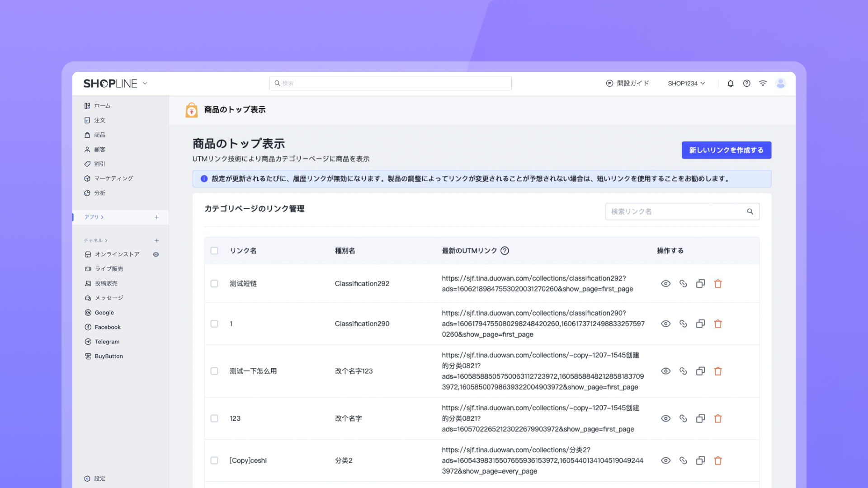Select the 测试一下怎么用 row checkbox

214,371
